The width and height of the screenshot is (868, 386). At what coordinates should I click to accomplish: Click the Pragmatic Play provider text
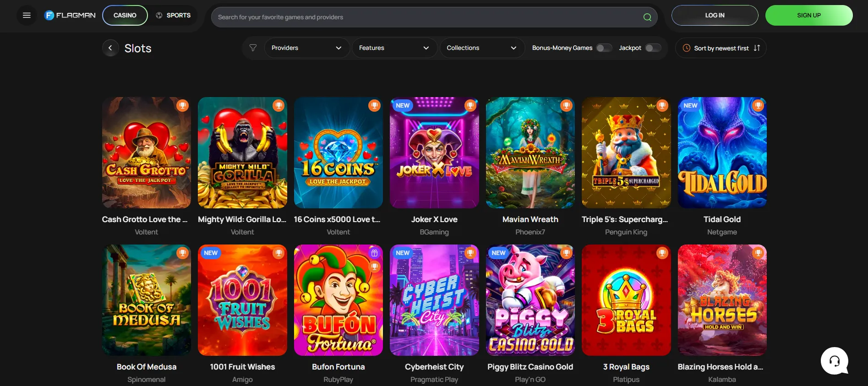434,380
